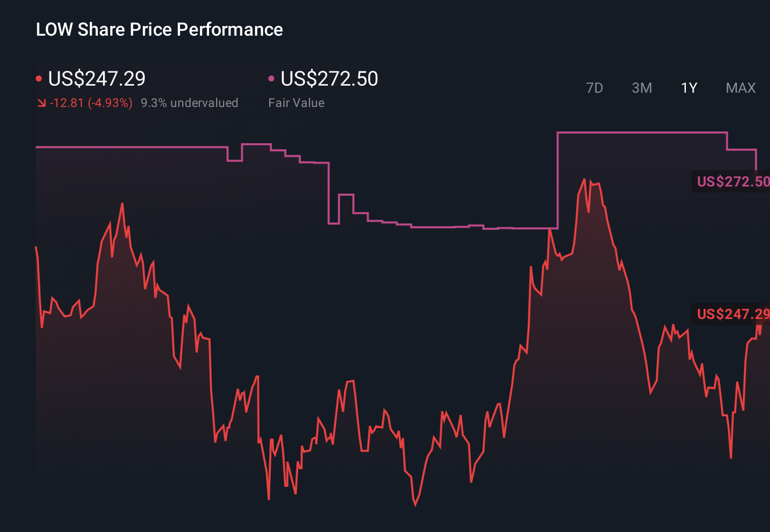Click the red legend marker beside US$247.29

click(39, 78)
